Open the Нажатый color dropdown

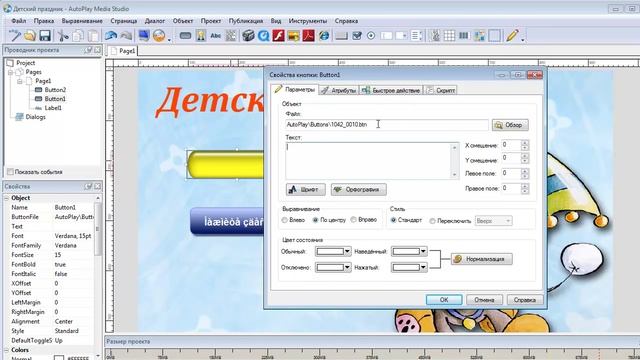423,267
